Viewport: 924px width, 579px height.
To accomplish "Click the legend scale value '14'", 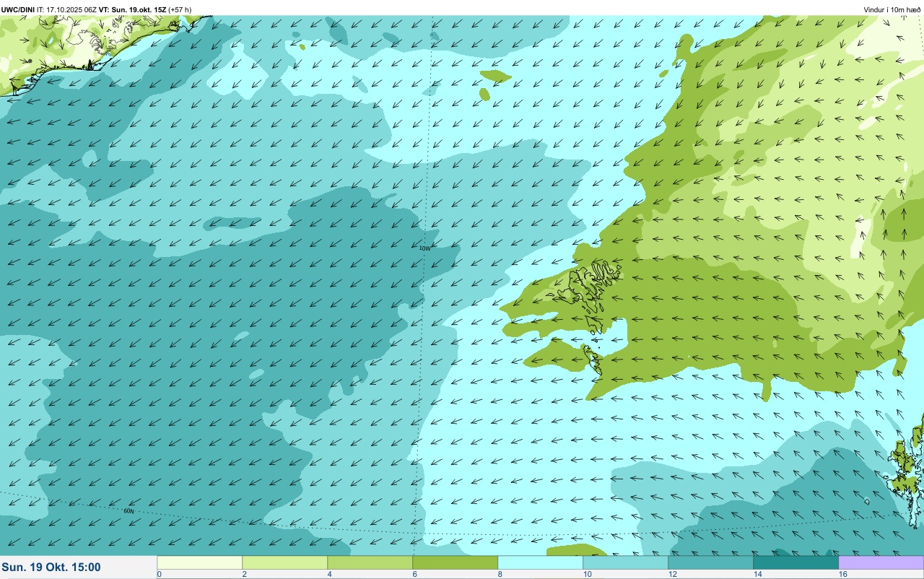I will tap(758, 574).
